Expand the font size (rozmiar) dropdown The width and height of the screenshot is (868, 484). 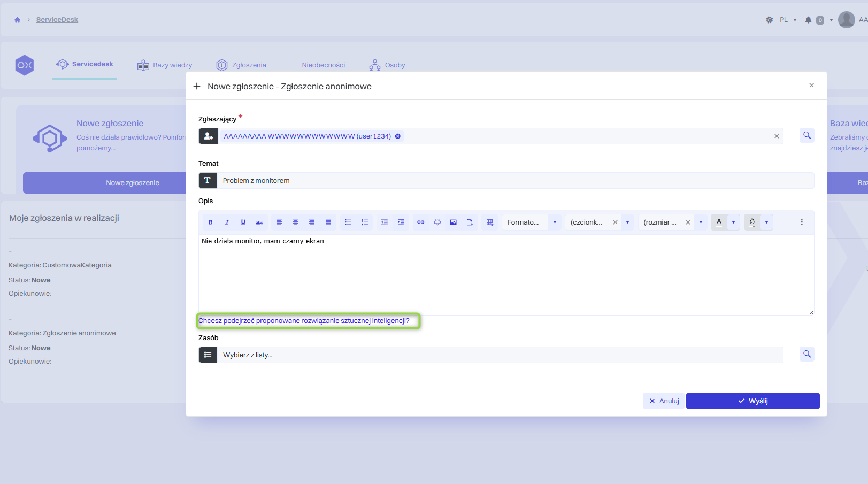click(x=701, y=222)
